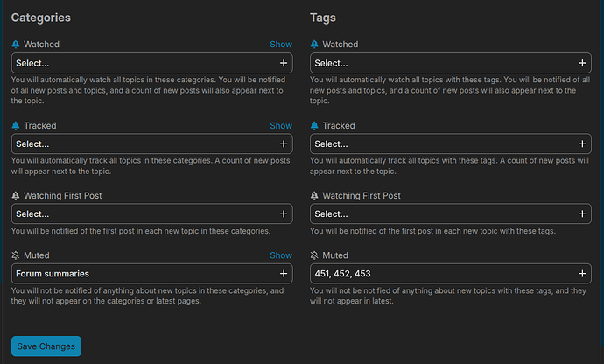Click description under Tags Watched selector
The width and height of the screenshot is (604, 364).
[450, 90]
